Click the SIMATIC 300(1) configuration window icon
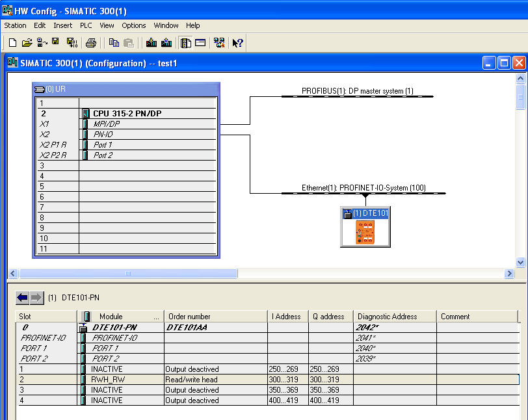The width and height of the screenshot is (528, 420). (13, 62)
